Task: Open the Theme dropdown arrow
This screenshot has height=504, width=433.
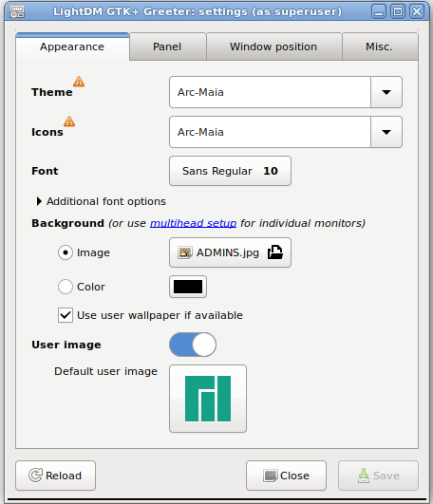Action: pyautogui.click(x=386, y=92)
